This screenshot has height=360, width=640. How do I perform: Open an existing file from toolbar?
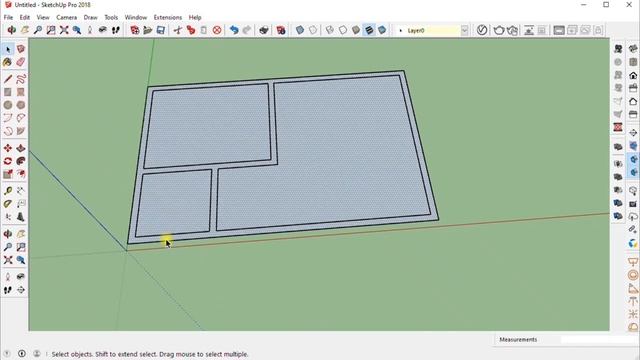(148, 30)
